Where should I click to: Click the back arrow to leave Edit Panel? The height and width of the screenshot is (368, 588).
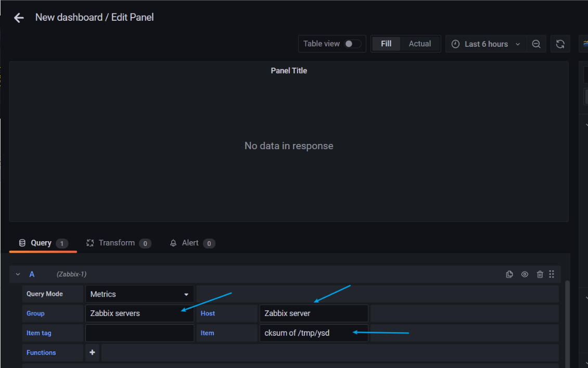coord(19,18)
